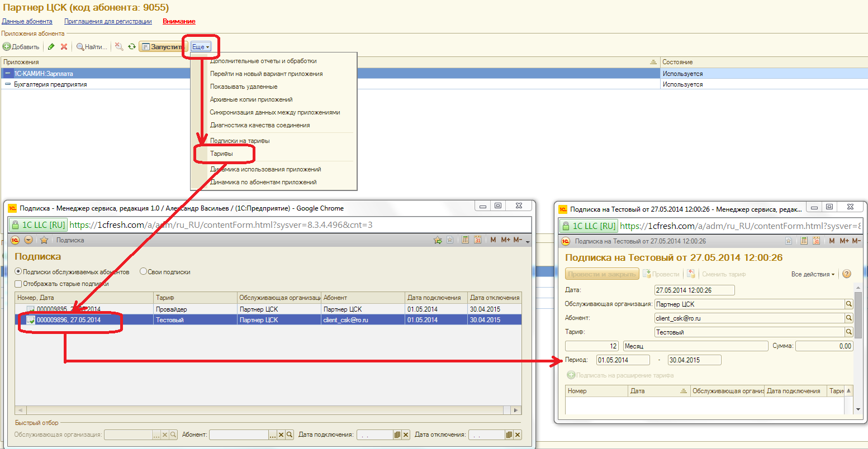Select Свои подписки radio button
Screen dimensions: 868x449
coord(143,272)
